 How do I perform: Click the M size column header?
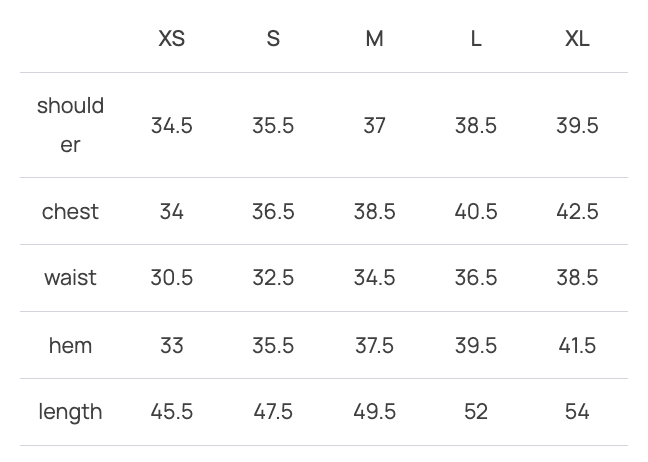(x=374, y=39)
